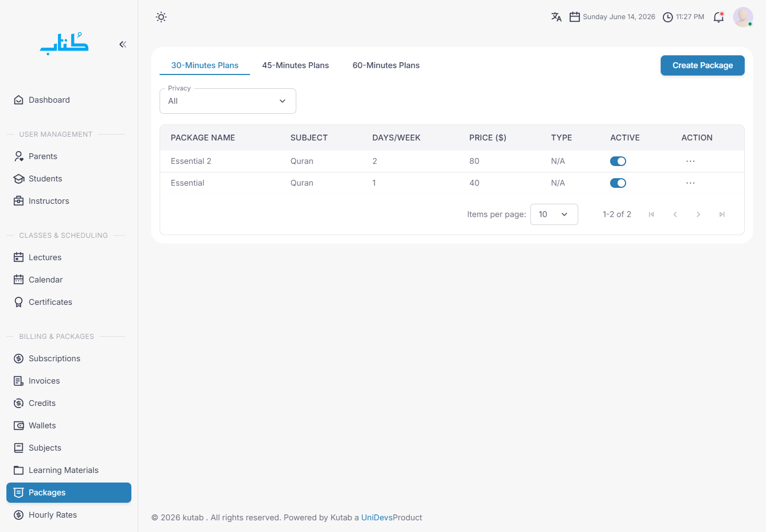Click the Kutab logo
Viewport: 766px width, 532px height.
pos(64,44)
